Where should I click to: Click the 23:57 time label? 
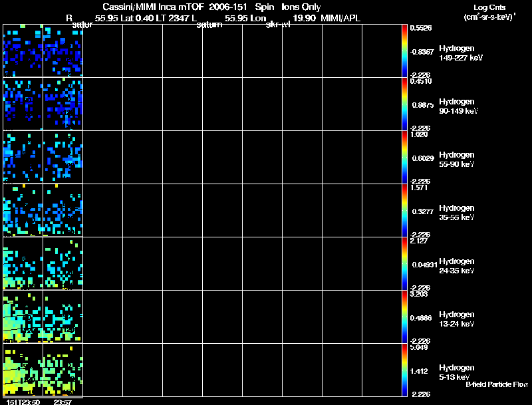tap(63, 402)
